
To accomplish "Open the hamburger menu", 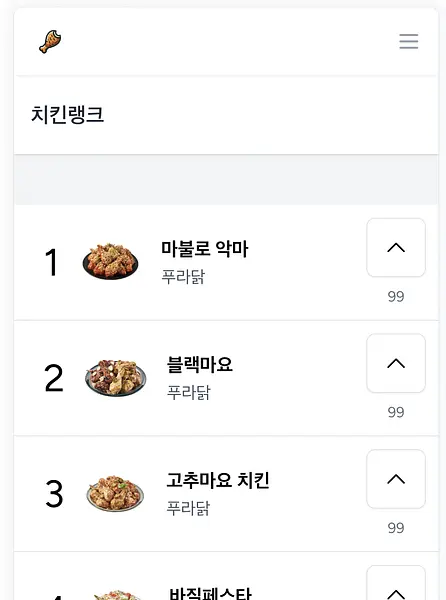I will pos(409,41).
